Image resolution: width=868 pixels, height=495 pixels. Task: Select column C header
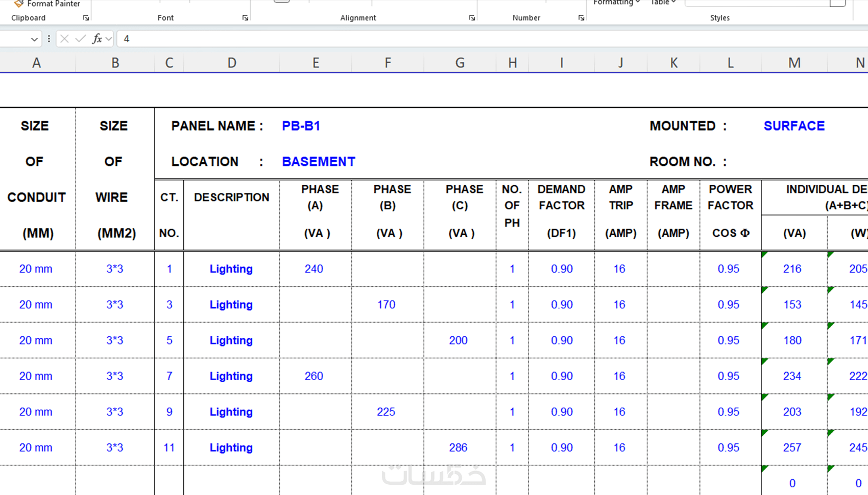(169, 63)
